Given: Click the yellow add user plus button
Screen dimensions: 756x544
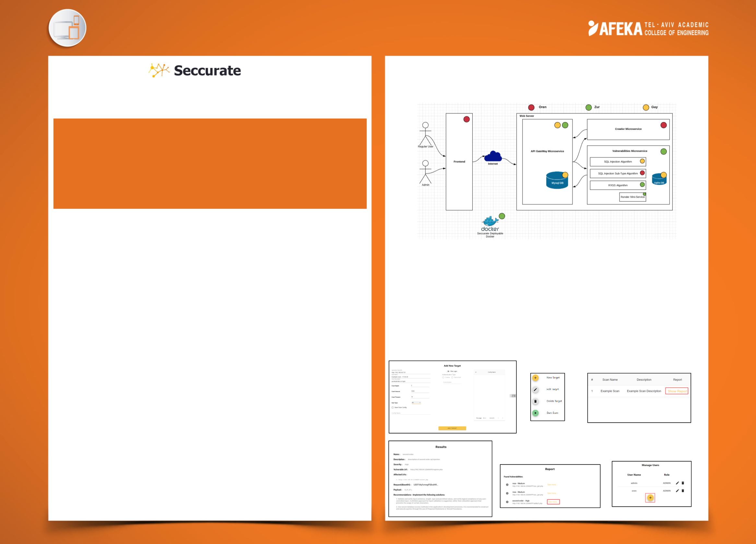Looking at the screenshot, I should [x=650, y=498].
